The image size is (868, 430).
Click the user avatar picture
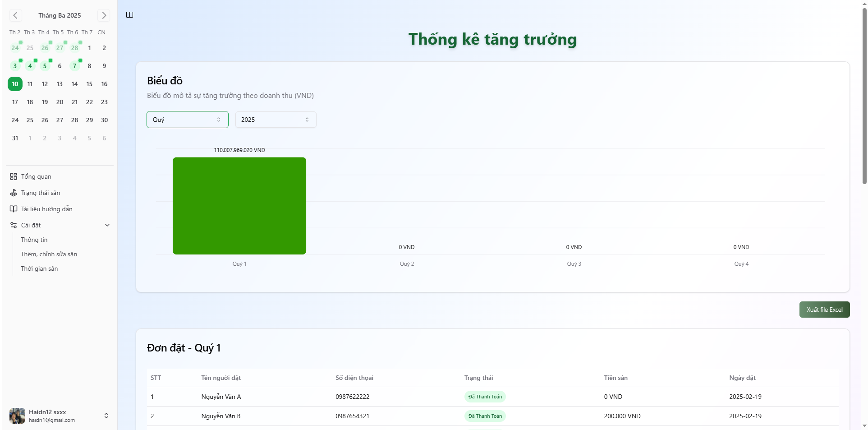(x=17, y=416)
